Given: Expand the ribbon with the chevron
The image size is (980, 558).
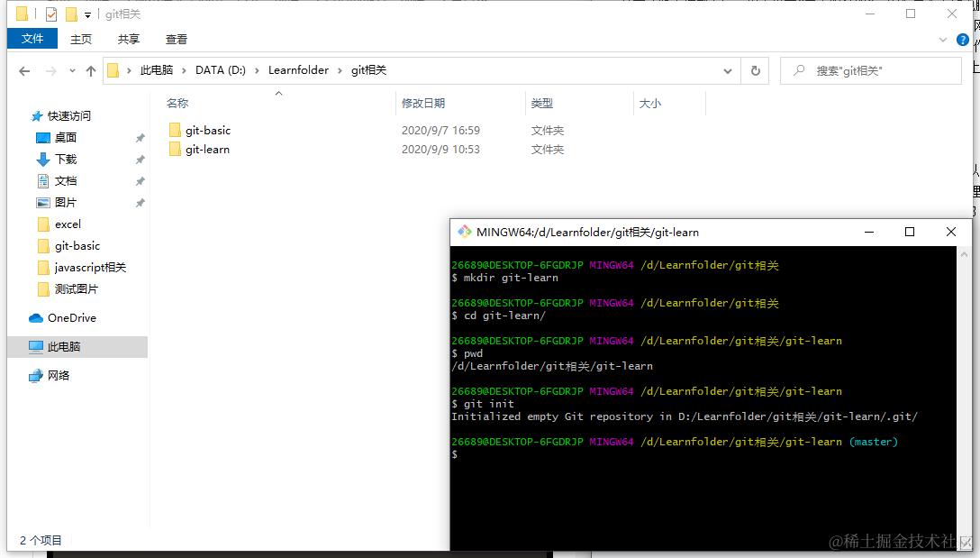Looking at the screenshot, I should pos(942,40).
